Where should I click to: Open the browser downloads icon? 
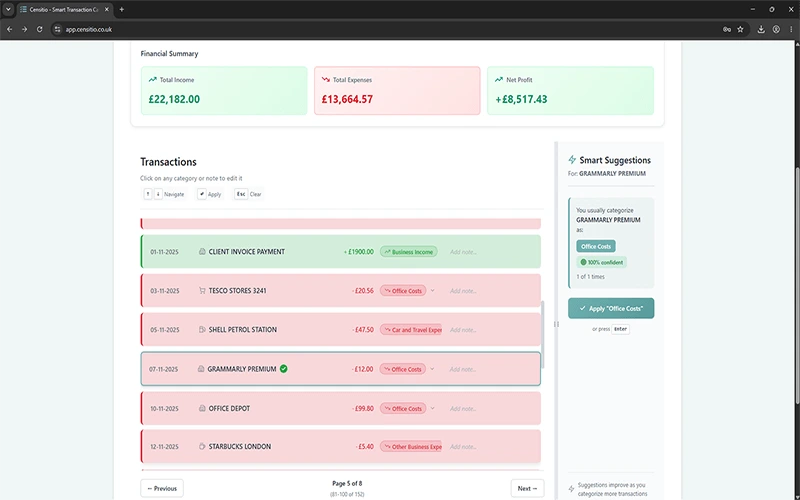point(761,30)
